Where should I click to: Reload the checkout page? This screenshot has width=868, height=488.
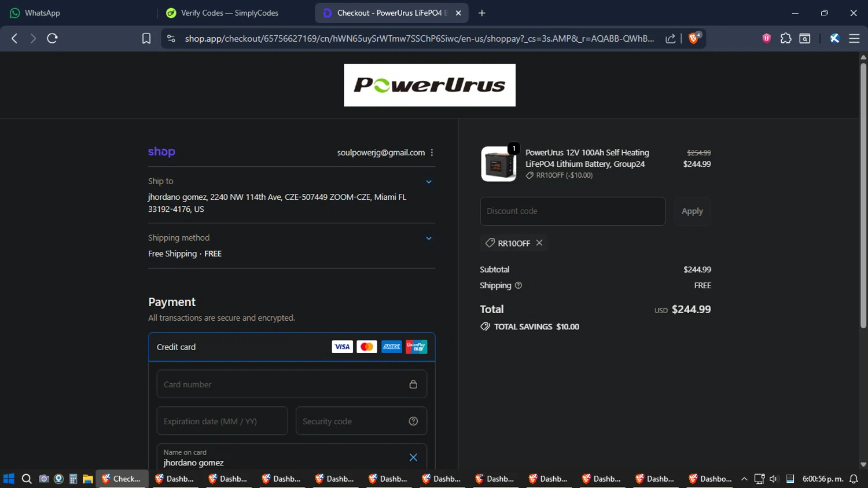point(52,38)
